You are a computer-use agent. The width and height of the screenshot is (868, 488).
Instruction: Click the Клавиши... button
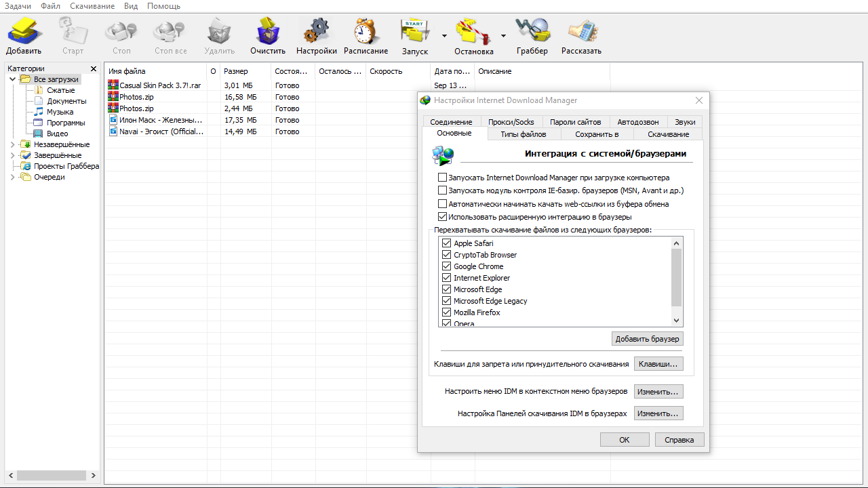click(x=658, y=364)
